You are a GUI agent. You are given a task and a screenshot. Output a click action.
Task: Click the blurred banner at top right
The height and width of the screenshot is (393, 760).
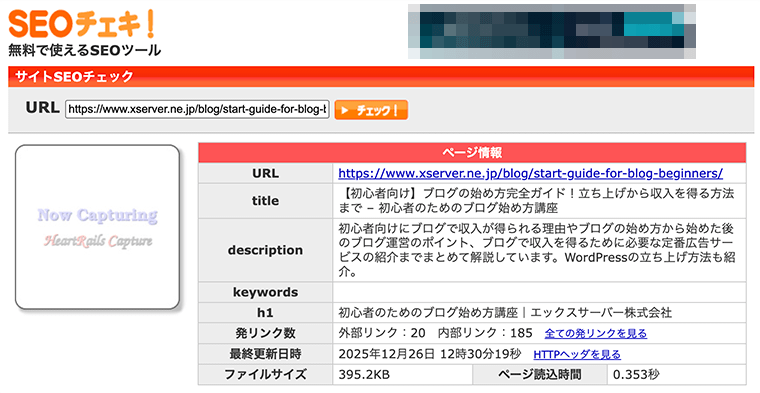[x=552, y=31]
